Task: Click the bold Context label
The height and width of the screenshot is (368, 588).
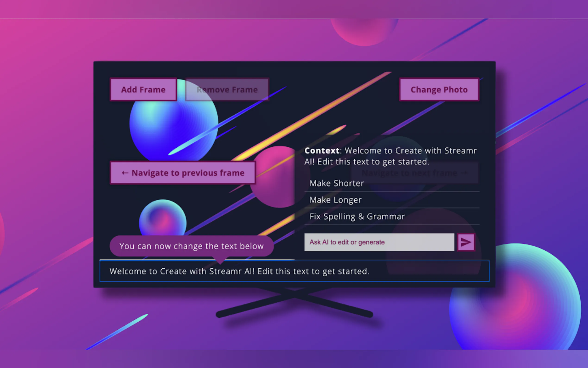Action: [322, 151]
